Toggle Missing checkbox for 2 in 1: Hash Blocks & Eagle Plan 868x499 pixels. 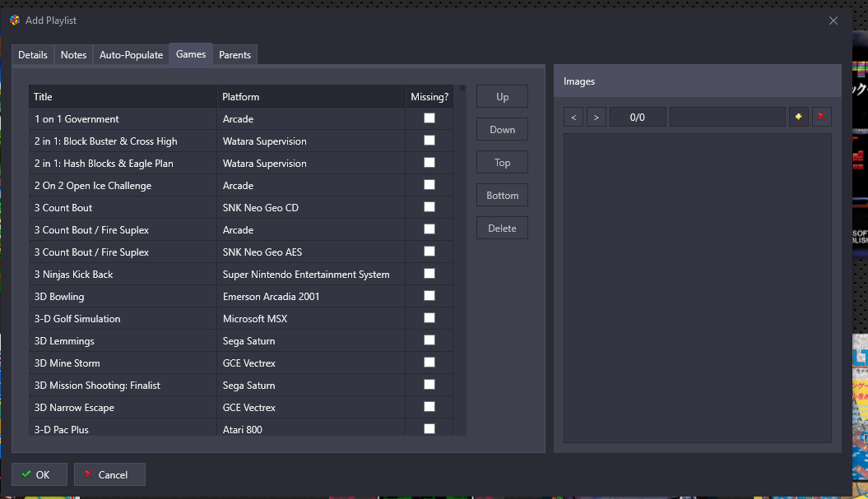(x=429, y=163)
